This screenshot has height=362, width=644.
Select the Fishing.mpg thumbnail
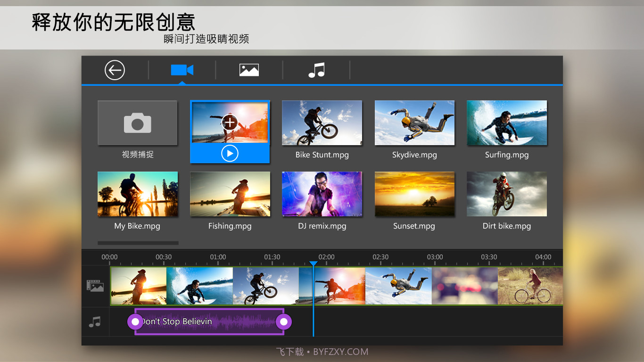(x=230, y=194)
